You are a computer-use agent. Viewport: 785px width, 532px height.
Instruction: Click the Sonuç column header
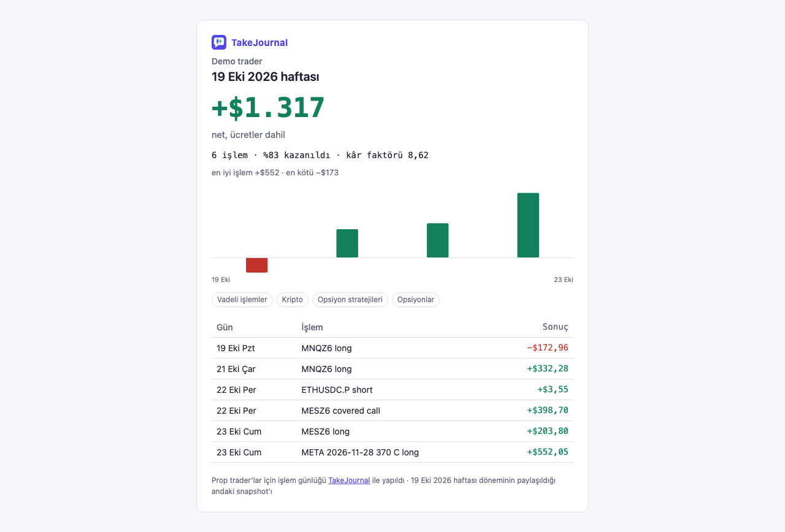click(556, 327)
